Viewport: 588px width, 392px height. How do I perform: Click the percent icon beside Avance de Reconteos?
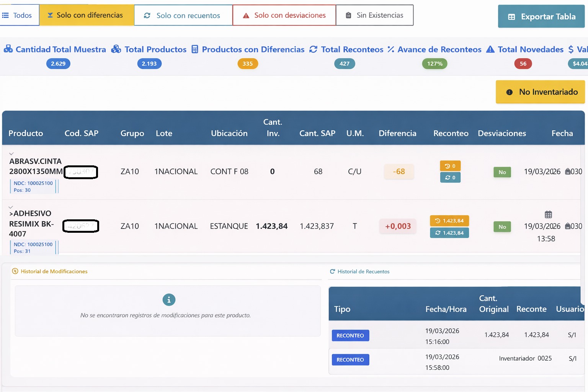390,49
